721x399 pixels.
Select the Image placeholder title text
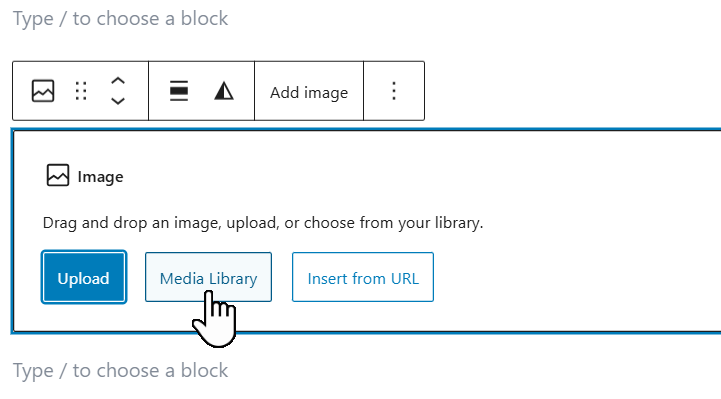100,177
